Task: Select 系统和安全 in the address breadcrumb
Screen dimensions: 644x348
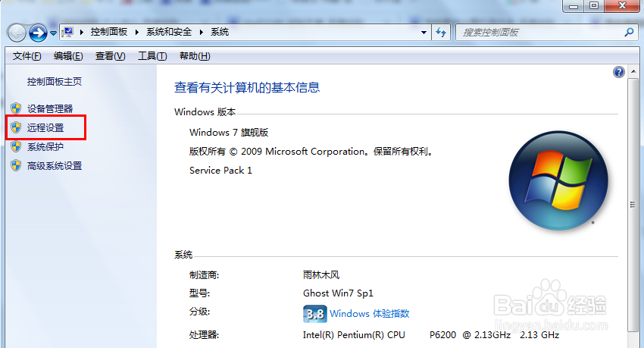Action: click(169, 32)
